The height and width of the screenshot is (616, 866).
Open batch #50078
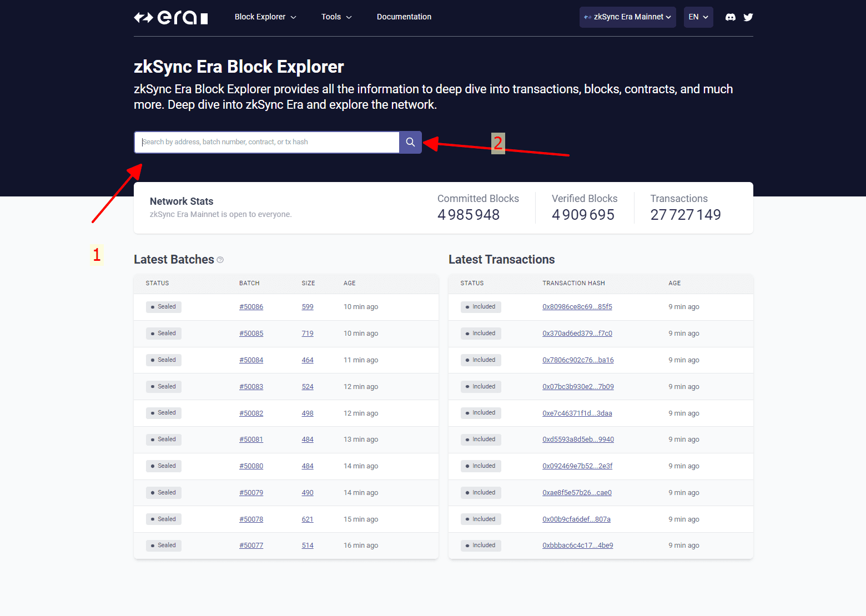251,519
